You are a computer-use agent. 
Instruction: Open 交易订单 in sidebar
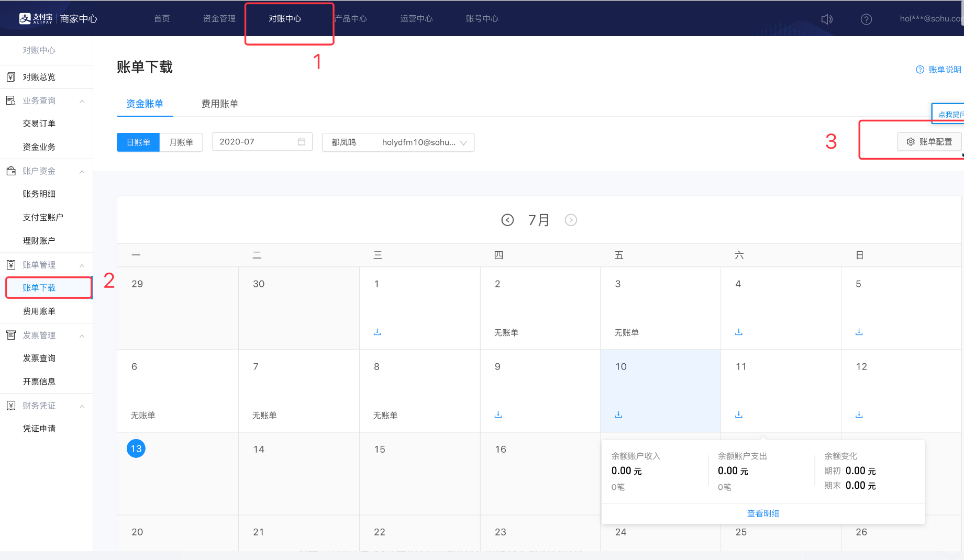39,124
